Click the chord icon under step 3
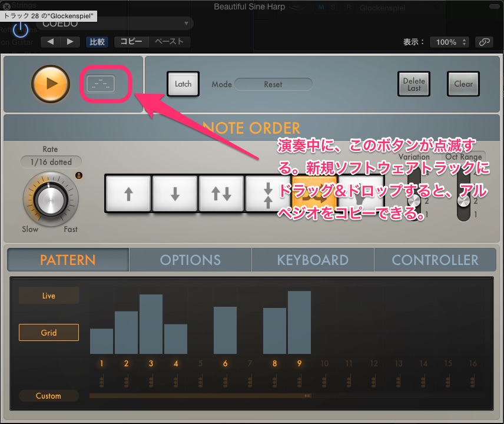The image size is (504, 424). coord(151,381)
